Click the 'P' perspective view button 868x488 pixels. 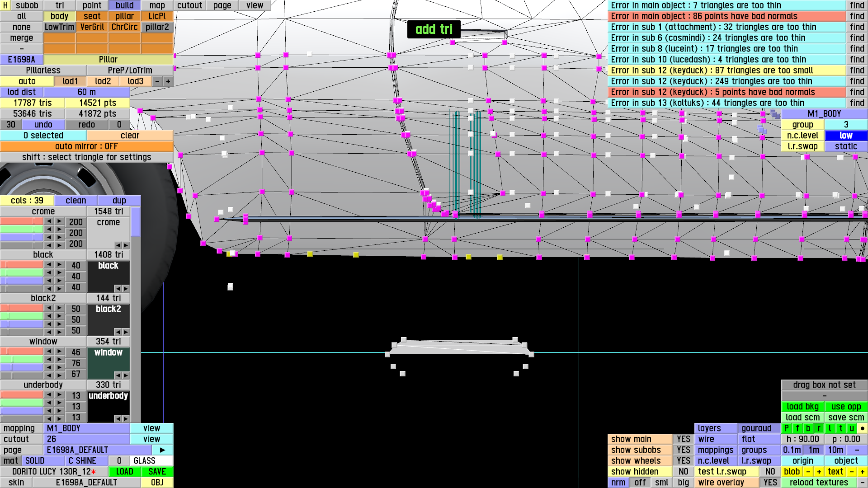pyautogui.click(x=787, y=428)
